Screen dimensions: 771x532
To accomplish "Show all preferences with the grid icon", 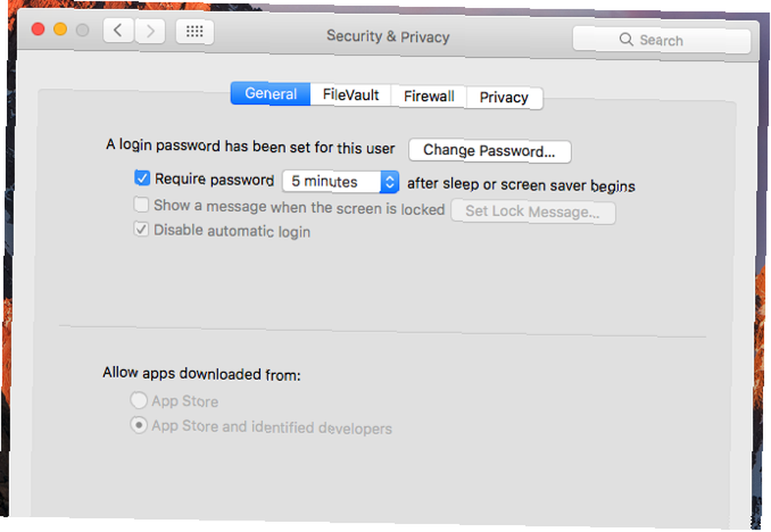I will [195, 32].
